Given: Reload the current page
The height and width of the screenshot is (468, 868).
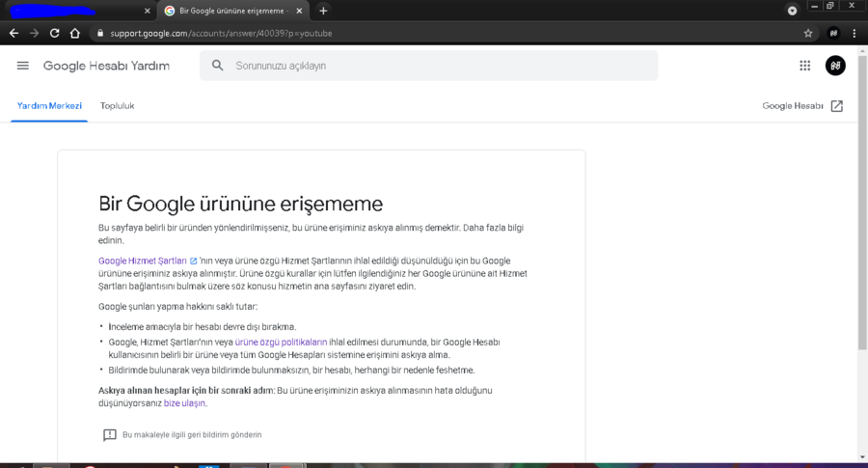Looking at the screenshot, I should (54, 33).
